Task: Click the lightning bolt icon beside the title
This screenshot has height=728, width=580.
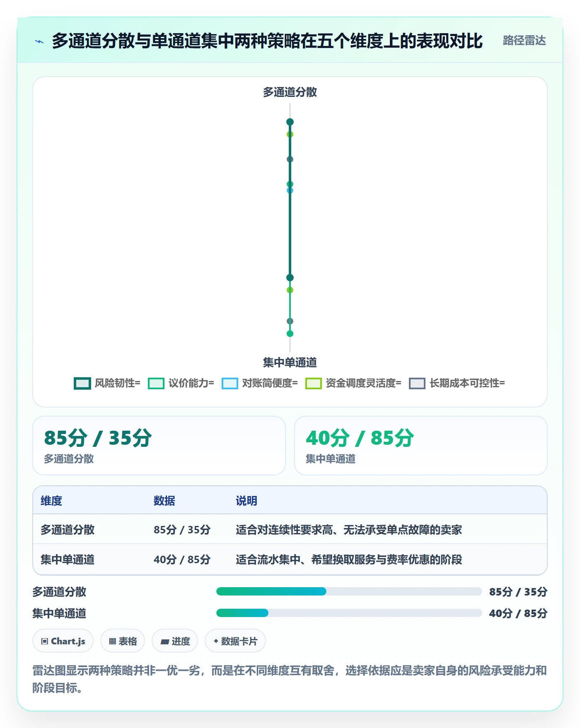Action: (39, 41)
